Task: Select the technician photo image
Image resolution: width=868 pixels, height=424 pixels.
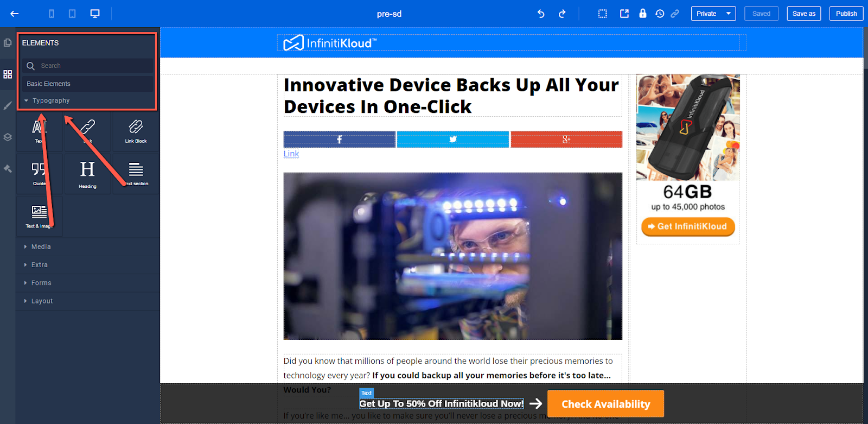Action: pos(452,256)
